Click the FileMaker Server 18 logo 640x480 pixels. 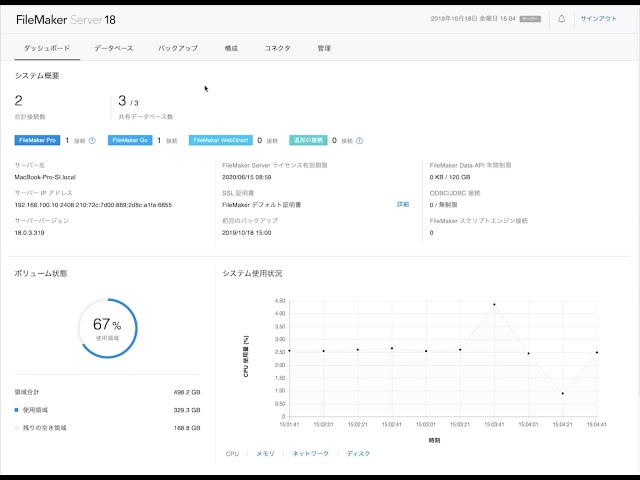66,20
